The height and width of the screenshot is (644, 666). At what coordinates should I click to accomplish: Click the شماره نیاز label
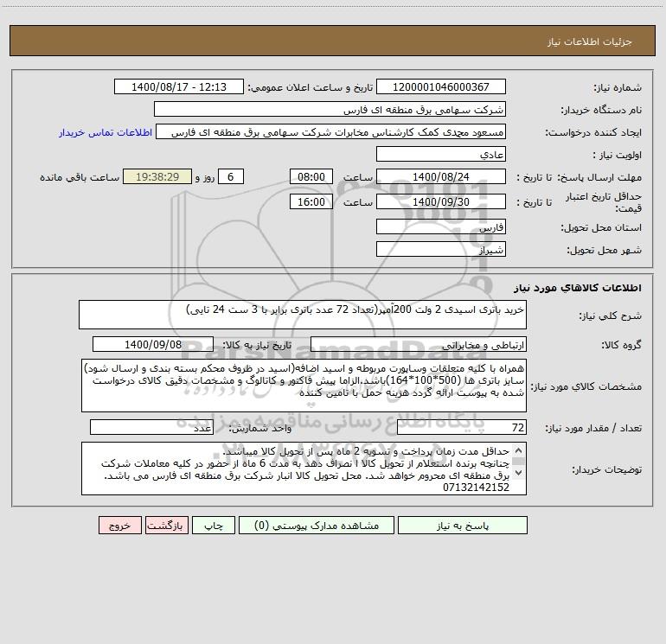tap(618, 87)
